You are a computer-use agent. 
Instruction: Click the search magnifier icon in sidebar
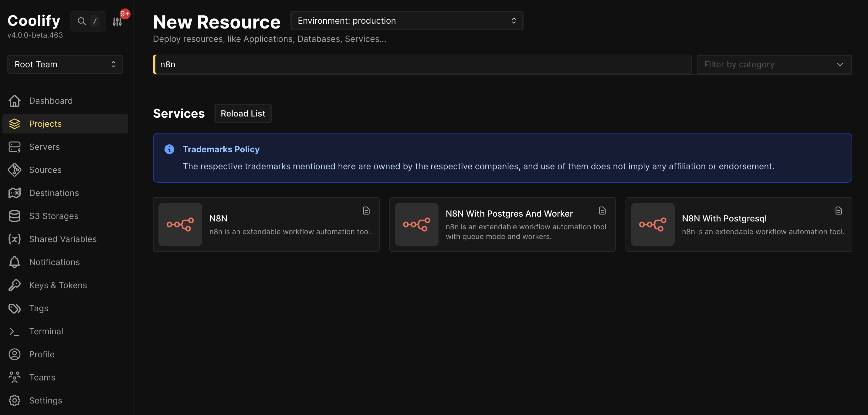[x=82, y=21]
